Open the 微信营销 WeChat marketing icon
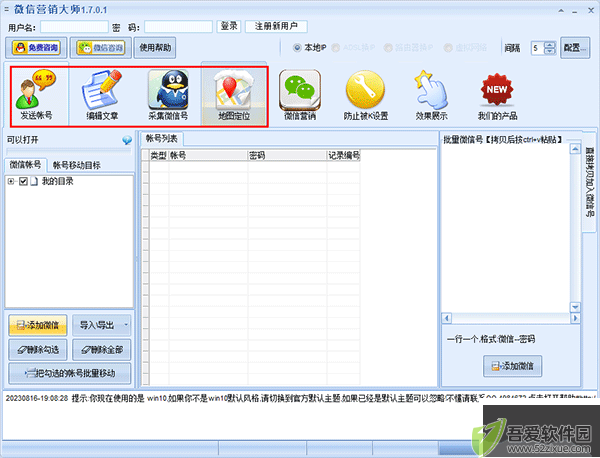 pyautogui.click(x=300, y=96)
